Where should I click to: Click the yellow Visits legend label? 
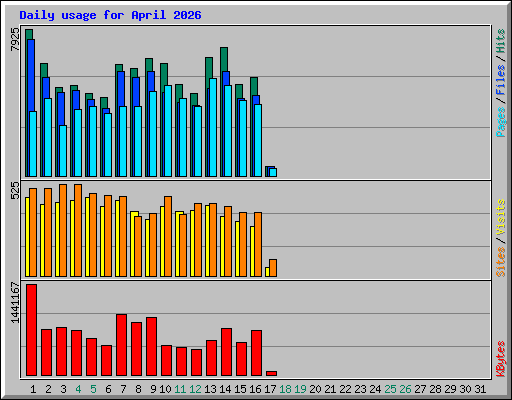[501, 217]
